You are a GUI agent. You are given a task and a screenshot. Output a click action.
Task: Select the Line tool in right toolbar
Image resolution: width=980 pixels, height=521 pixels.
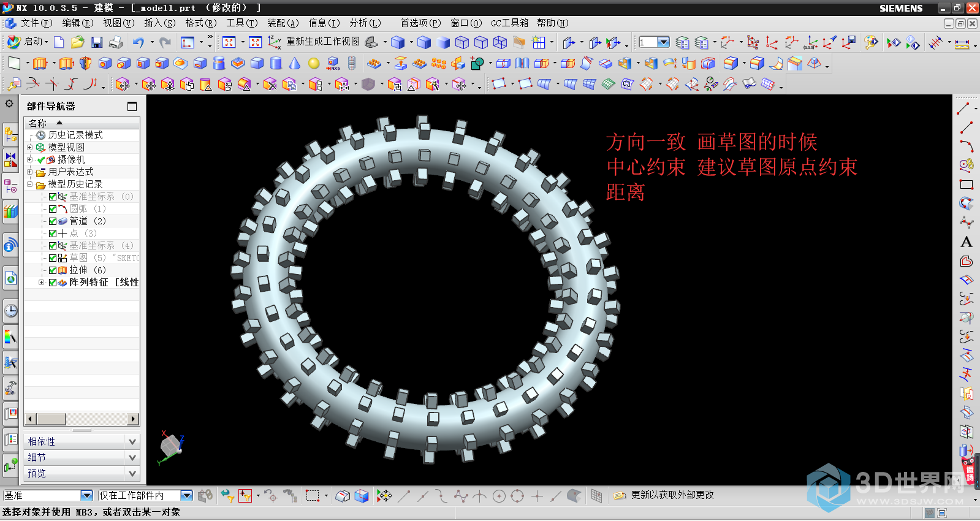pyautogui.click(x=966, y=127)
